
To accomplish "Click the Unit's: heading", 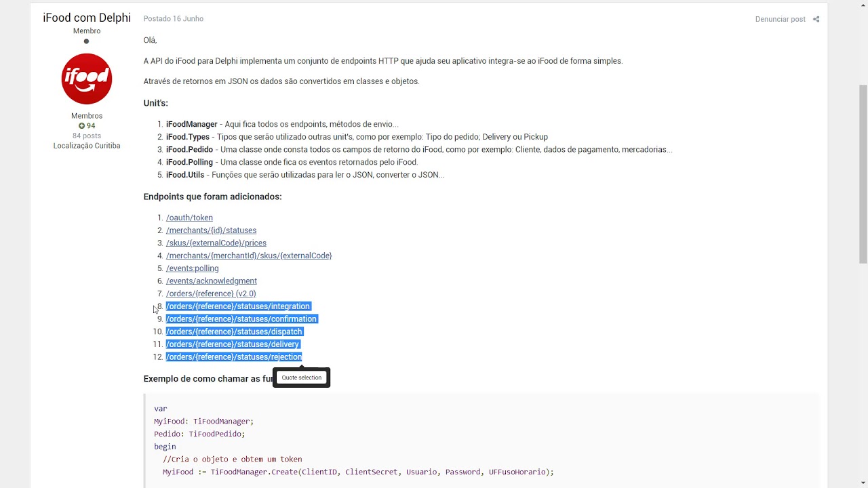I will tap(155, 103).
